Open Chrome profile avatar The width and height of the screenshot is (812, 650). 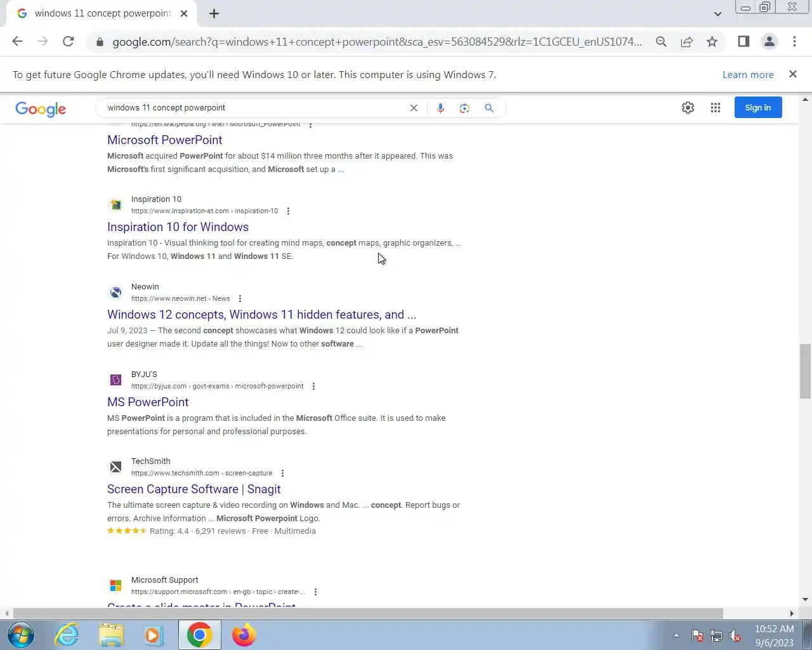(769, 41)
